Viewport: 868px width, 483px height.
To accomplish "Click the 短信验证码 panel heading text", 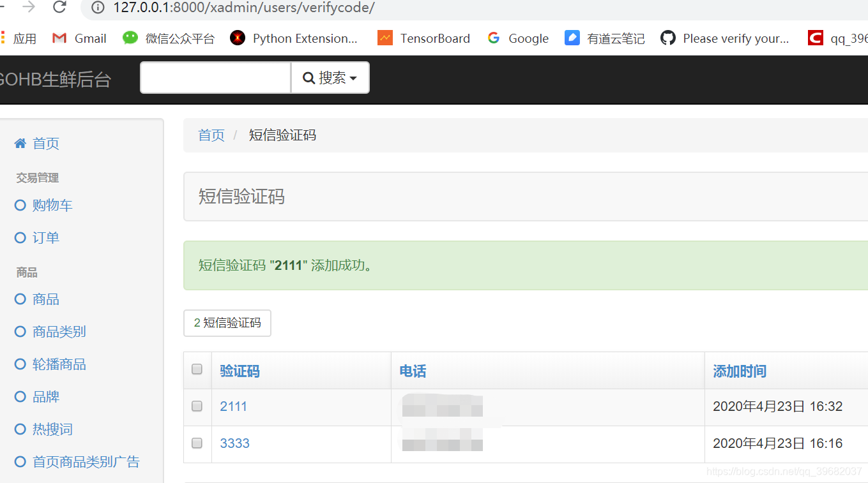I will [x=241, y=197].
